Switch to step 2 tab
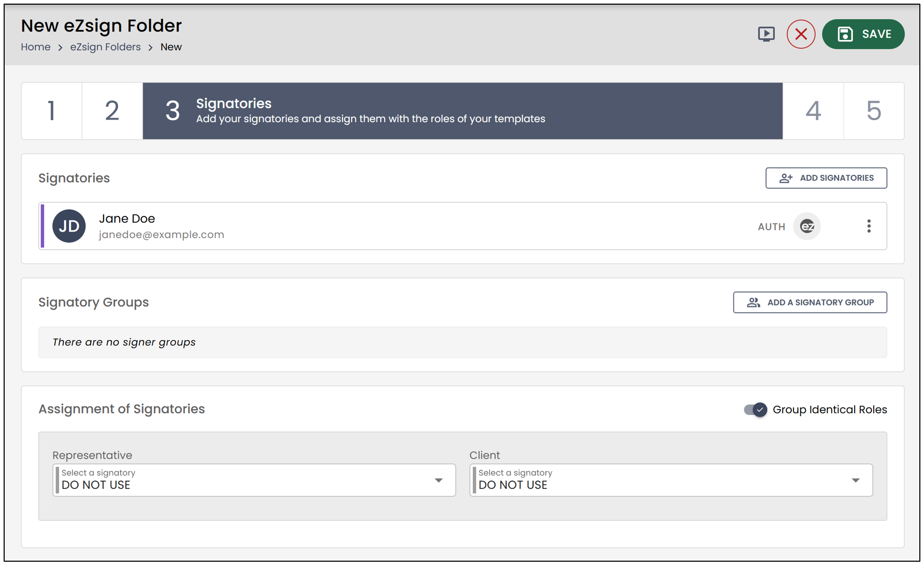This screenshot has height=570, width=924. [112, 111]
